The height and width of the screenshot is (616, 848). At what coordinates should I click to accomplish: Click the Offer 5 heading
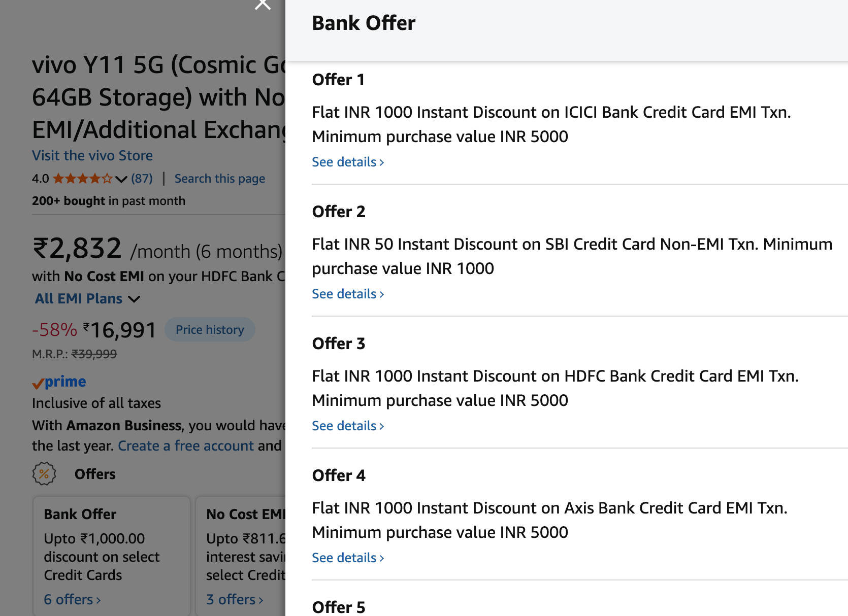pos(339,607)
